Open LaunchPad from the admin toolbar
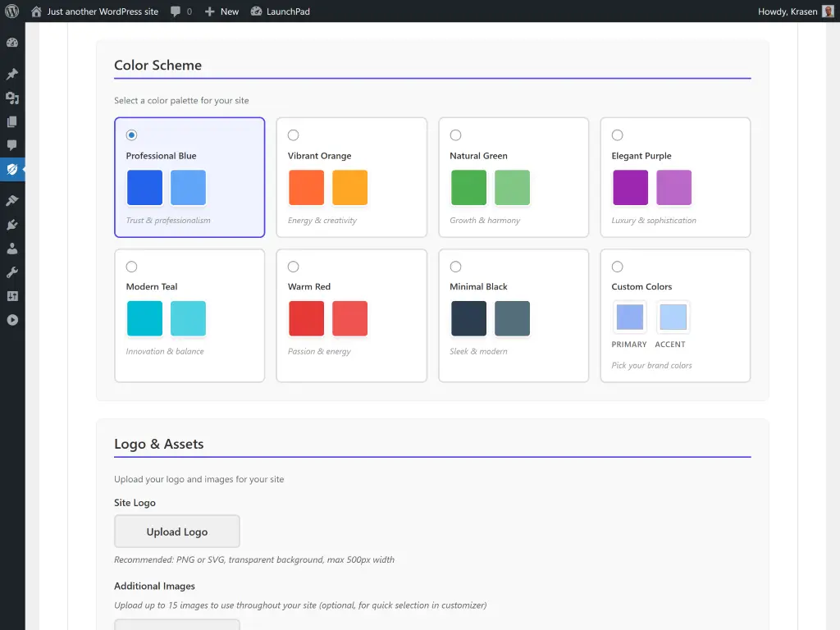840x630 pixels. 281,11
